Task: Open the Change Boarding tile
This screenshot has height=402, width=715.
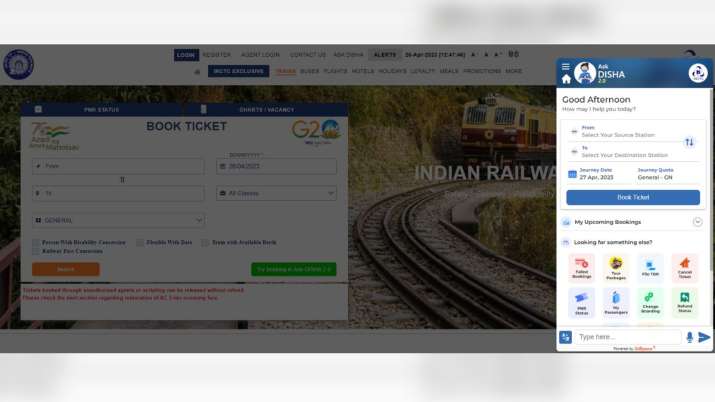Action: coord(650,302)
